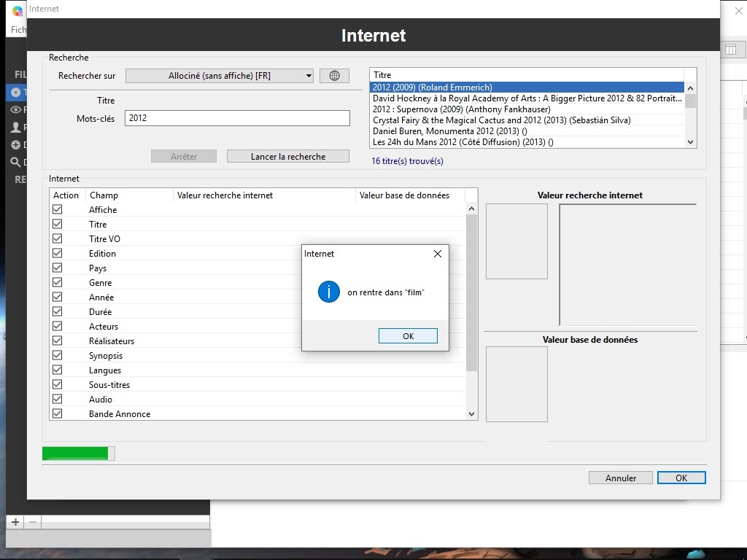Select David Hockney result in title list
The width and height of the screenshot is (747, 560).
[x=527, y=98]
